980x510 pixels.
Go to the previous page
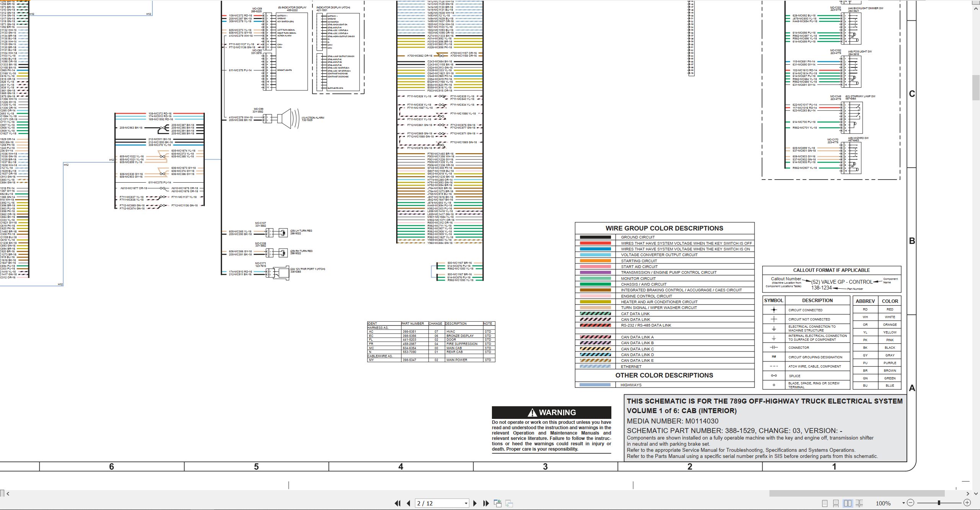click(x=408, y=503)
